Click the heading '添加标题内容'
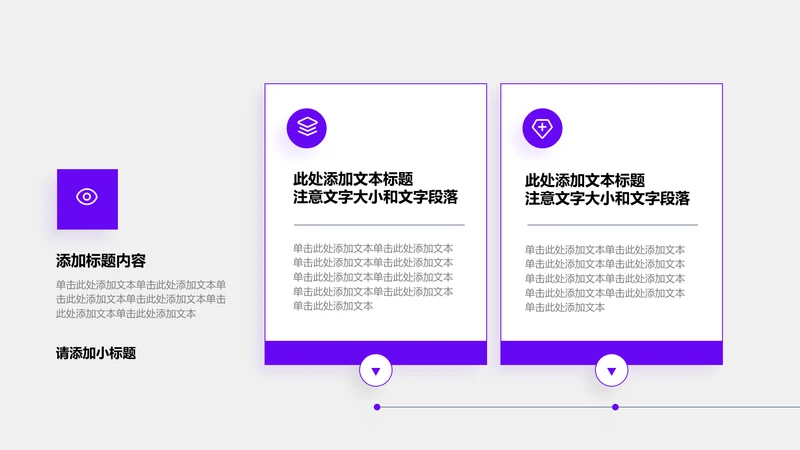Screen dimensions: 800x450 tap(101, 261)
